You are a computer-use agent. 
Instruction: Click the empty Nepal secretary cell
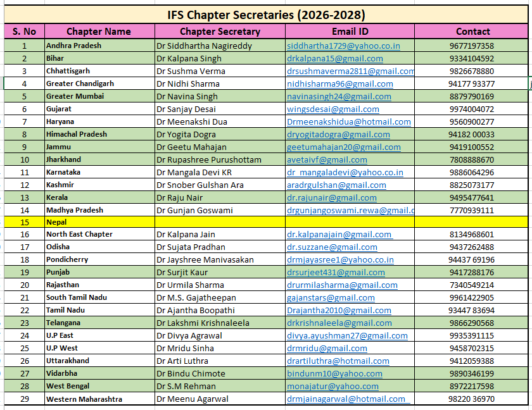(x=220, y=222)
